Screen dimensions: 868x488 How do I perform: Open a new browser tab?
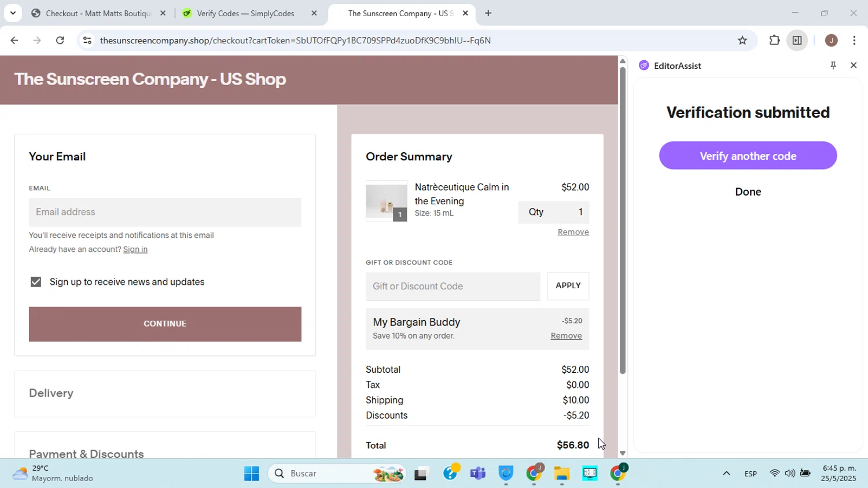(x=488, y=13)
